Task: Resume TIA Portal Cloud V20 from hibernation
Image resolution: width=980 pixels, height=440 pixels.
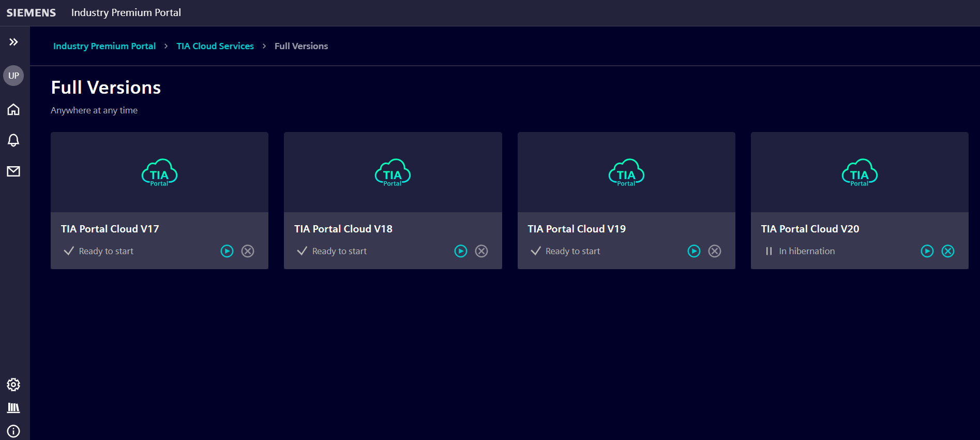Action: (927, 251)
